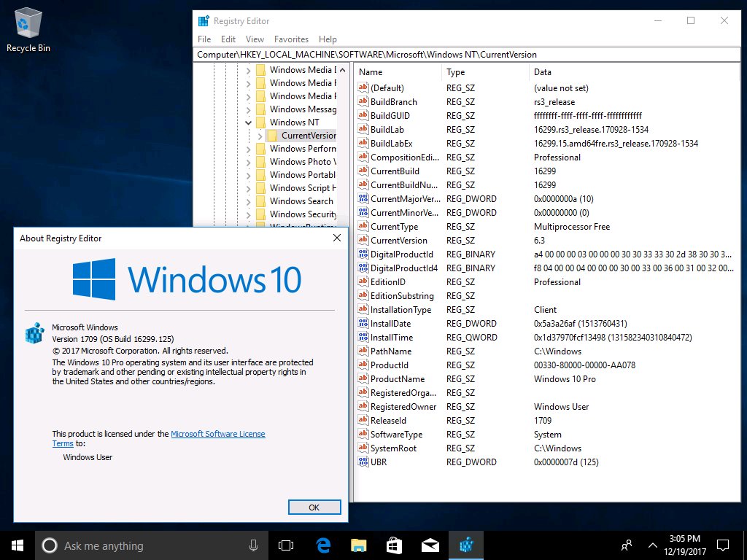This screenshot has width=747, height=560.
Task: Click the Ask me anything search box
Action: coord(152,545)
